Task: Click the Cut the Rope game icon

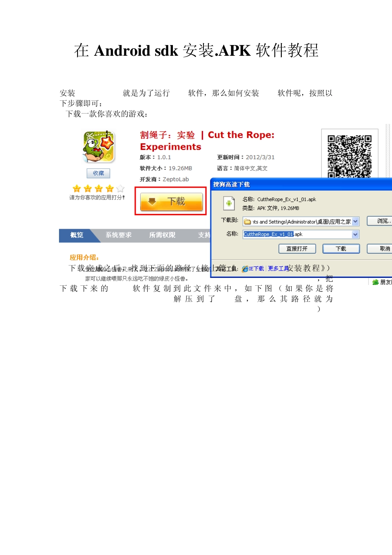Action: [99, 147]
